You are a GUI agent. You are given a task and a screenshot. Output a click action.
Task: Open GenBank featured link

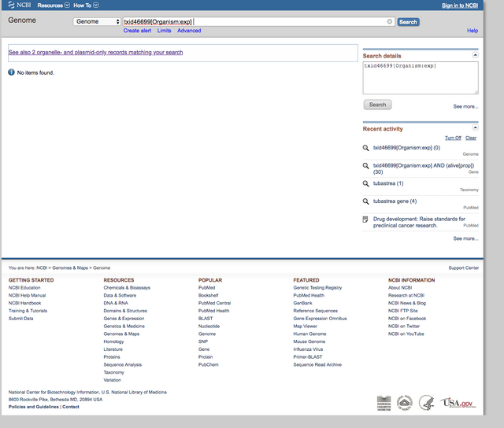click(x=302, y=303)
